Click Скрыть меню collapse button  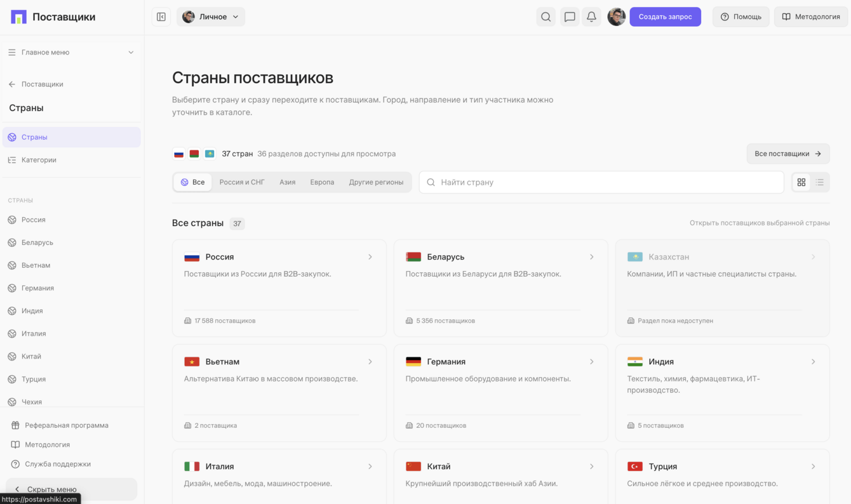click(x=71, y=489)
